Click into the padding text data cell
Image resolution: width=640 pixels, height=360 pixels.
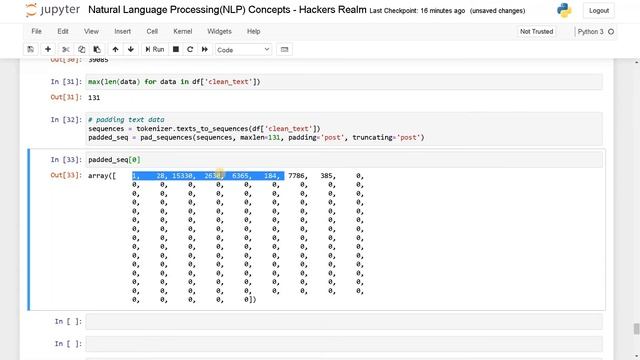click(344, 129)
